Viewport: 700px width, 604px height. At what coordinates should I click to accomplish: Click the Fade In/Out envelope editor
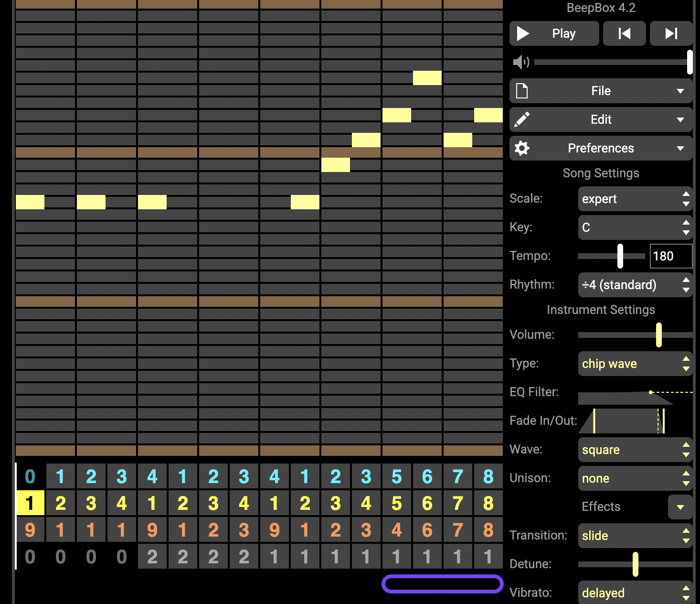point(635,421)
